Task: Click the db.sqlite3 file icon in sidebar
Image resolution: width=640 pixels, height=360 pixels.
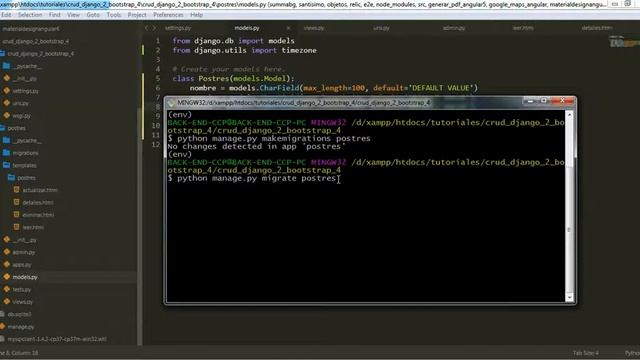Action: pos(2,314)
